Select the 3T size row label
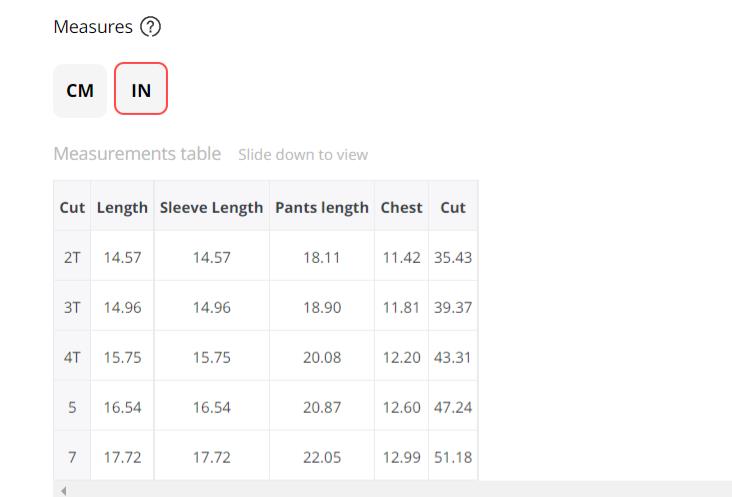The image size is (732, 497). [72, 307]
